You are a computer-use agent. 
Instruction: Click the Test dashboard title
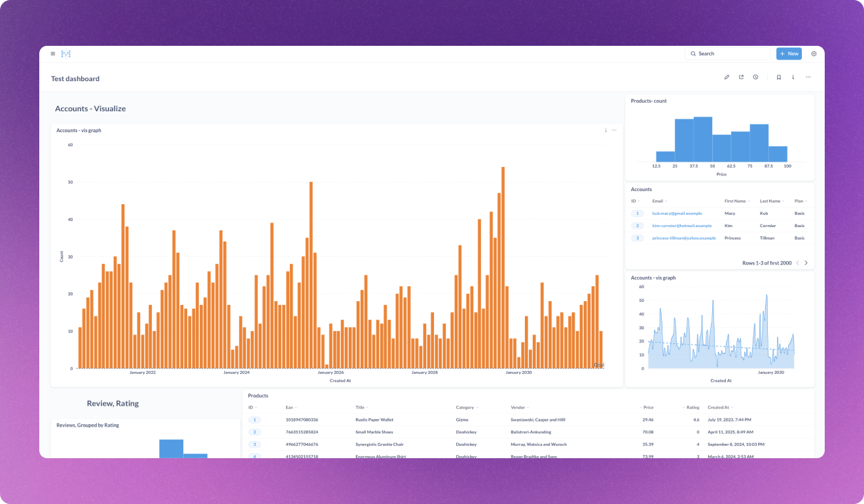pos(75,79)
